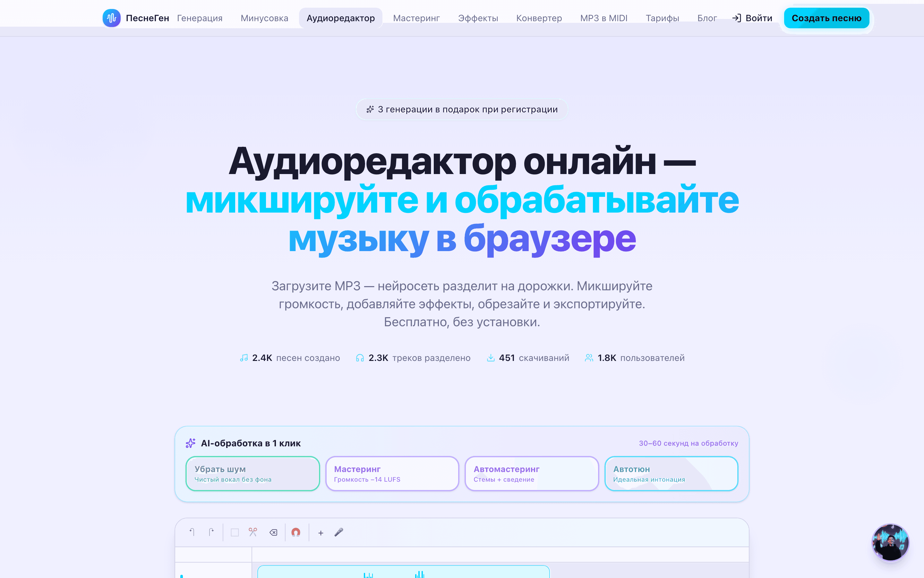
Task: Click the plus add track icon
Action: click(321, 532)
